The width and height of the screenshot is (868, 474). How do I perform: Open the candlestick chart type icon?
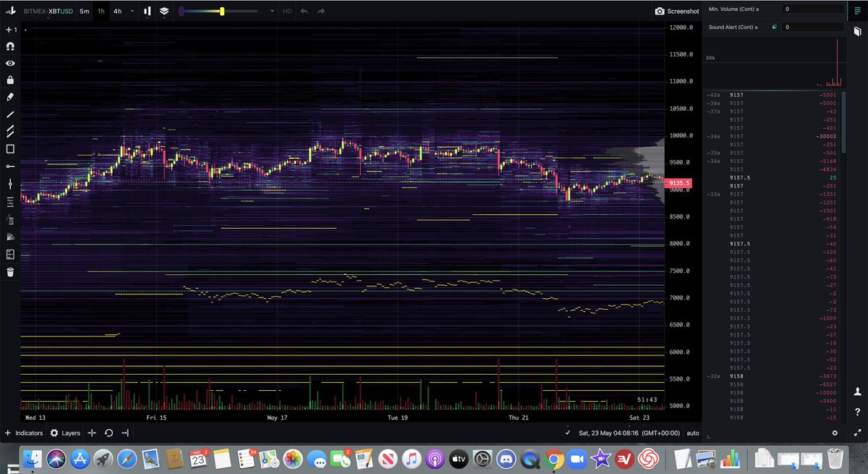pos(148,12)
